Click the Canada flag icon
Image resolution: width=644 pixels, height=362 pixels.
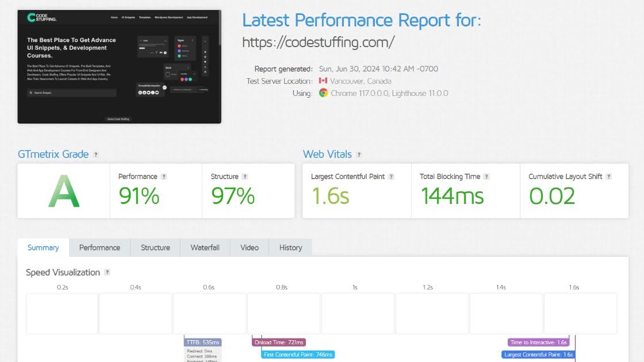(323, 81)
